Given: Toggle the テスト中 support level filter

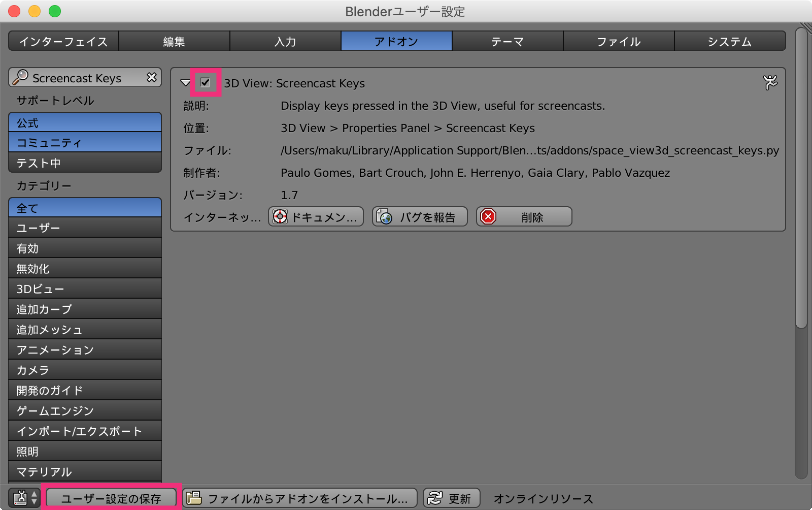Looking at the screenshot, I should tap(85, 163).
